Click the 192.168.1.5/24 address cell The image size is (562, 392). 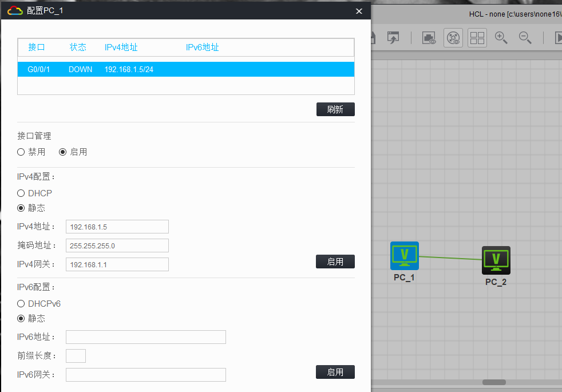(129, 69)
